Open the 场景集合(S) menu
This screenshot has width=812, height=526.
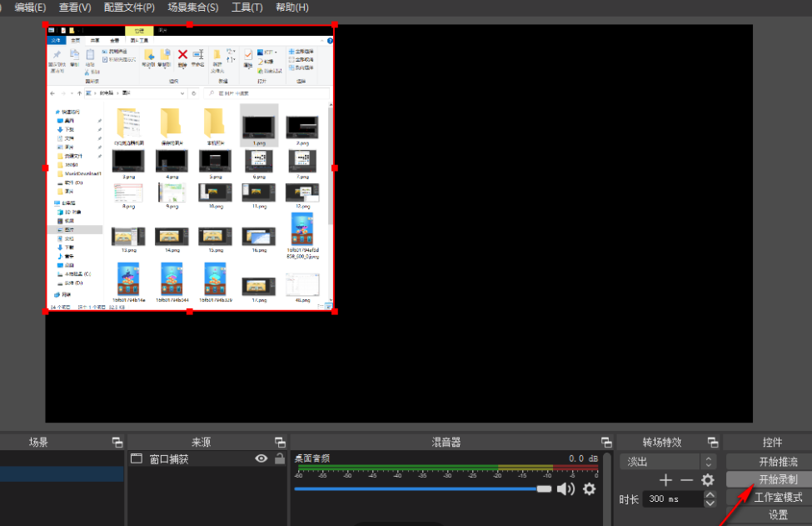click(x=193, y=8)
